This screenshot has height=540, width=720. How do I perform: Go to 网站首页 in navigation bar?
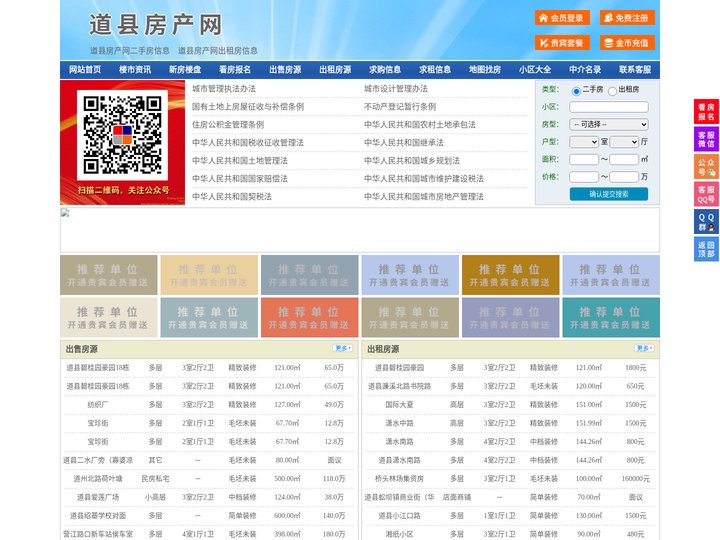[85, 70]
